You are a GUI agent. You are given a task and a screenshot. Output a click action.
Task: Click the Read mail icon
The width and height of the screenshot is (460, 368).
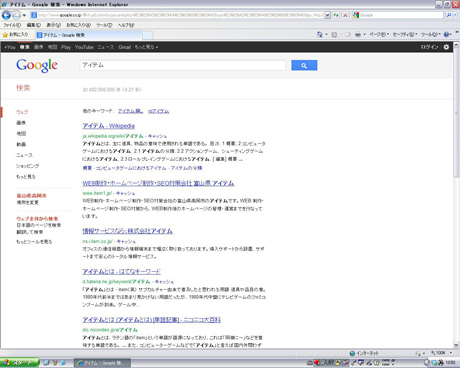pos(348,34)
